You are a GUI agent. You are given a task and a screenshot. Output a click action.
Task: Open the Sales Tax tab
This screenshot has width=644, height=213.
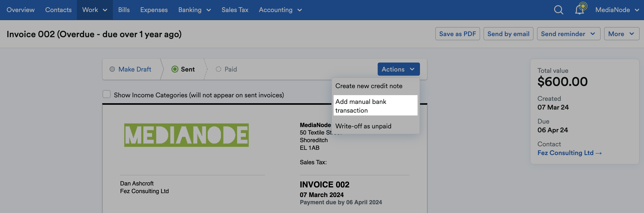(235, 10)
